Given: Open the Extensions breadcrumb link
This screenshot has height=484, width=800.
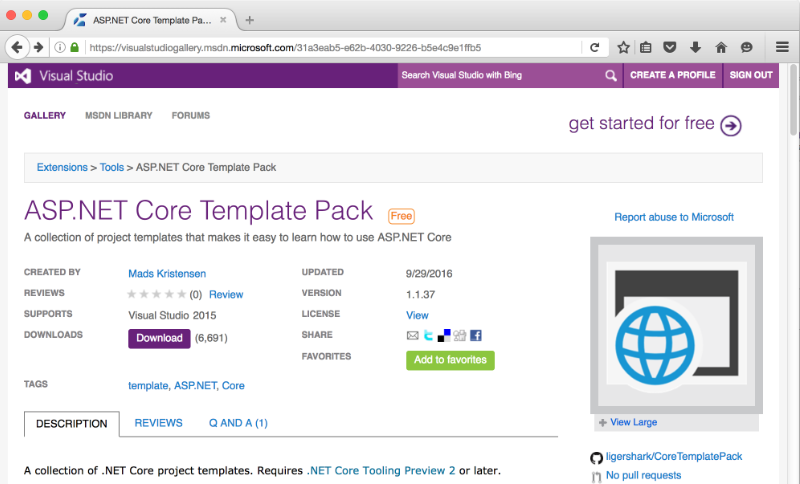Looking at the screenshot, I should 62,167.
